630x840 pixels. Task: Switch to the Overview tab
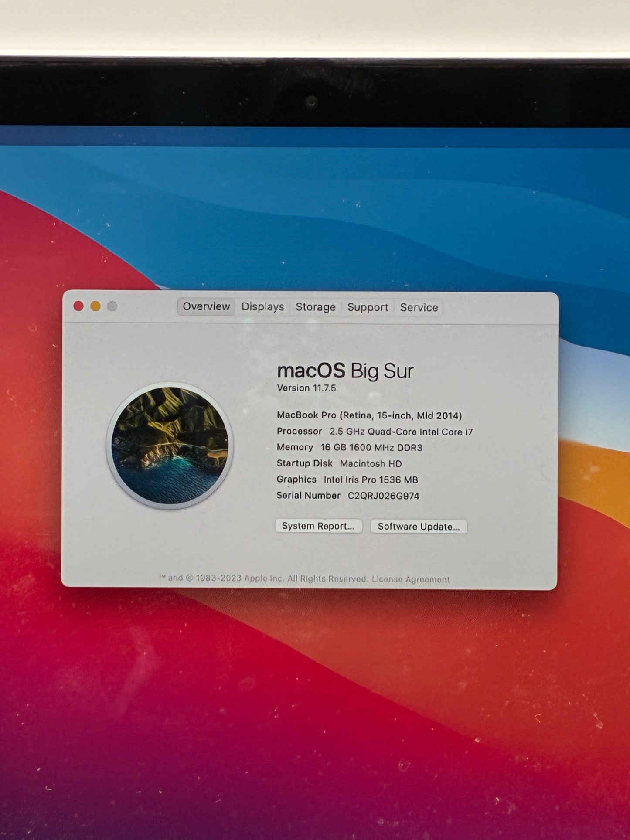206,306
